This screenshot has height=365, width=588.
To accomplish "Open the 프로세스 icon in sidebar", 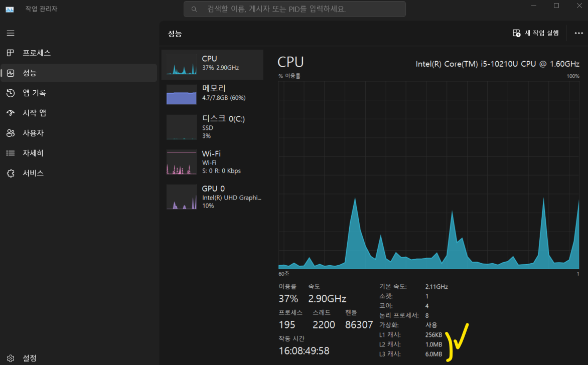I will [x=11, y=53].
